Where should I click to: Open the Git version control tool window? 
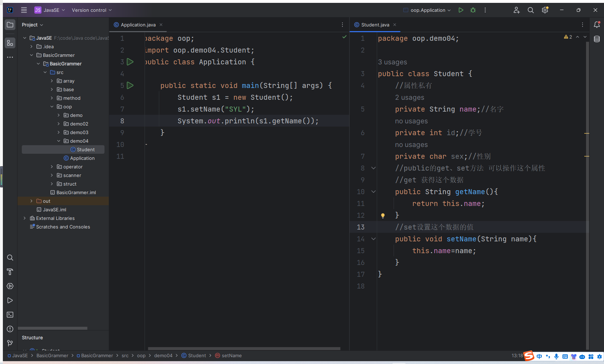tap(10, 343)
